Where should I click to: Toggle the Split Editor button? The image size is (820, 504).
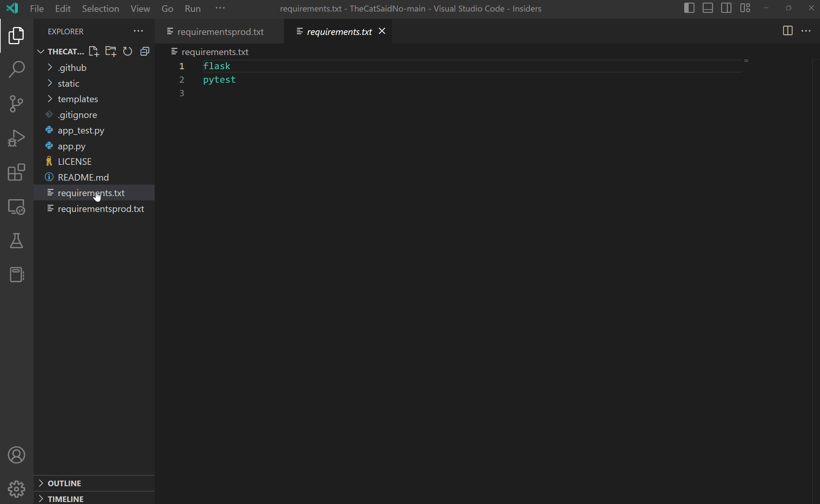pyautogui.click(x=787, y=31)
